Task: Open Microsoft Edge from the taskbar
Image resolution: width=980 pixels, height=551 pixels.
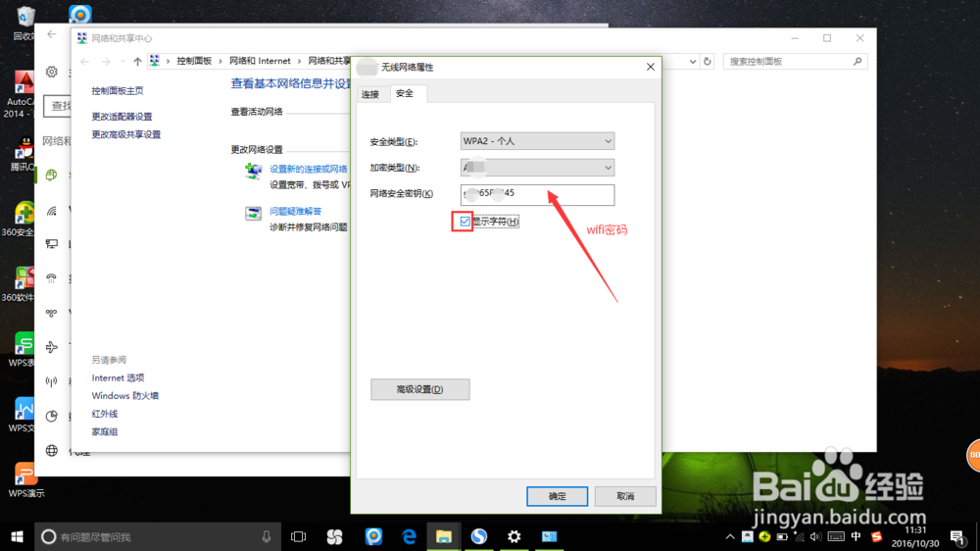Action: (410, 536)
